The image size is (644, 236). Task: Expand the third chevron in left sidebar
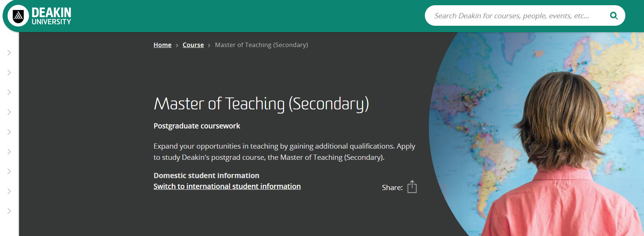(9, 92)
